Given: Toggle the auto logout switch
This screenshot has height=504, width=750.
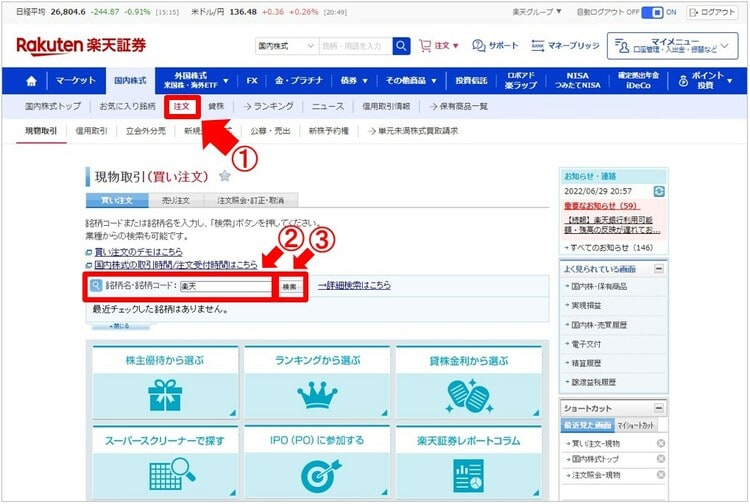Looking at the screenshot, I should coord(652,12).
